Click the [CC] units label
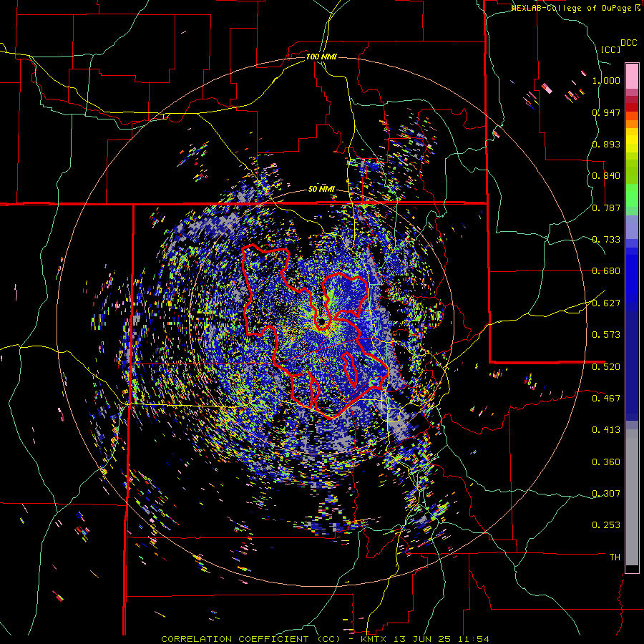Viewport: 644px width, 644px height. [610, 49]
